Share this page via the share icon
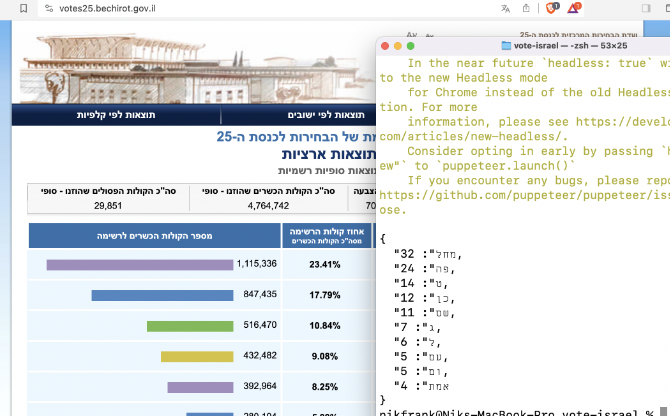 [526, 8]
